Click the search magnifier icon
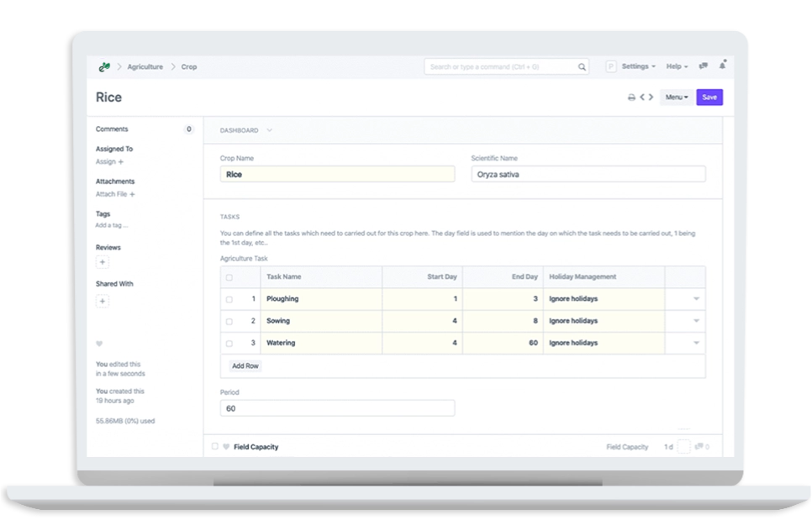 (x=582, y=66)
